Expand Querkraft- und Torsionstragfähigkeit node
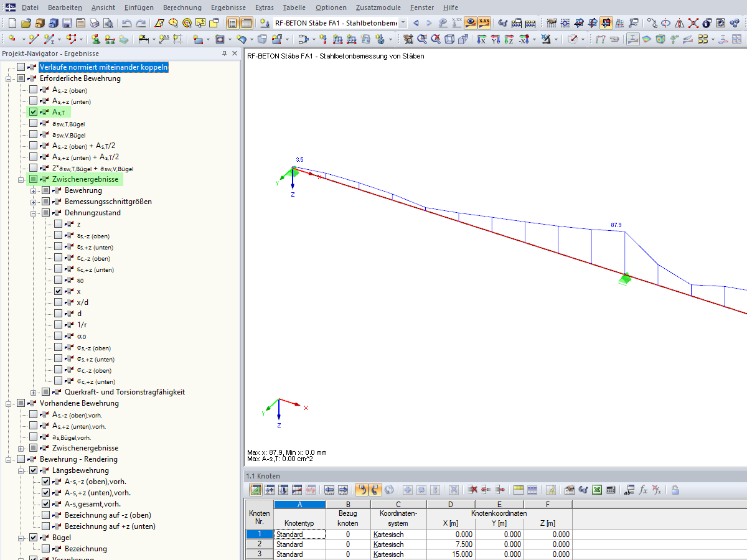This screenshot has height=560, width=747. pos(34,392)
